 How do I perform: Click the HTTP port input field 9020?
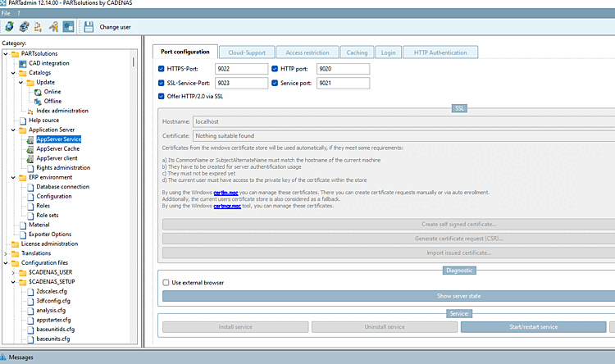pyautogui.click(x=343, y=69)
